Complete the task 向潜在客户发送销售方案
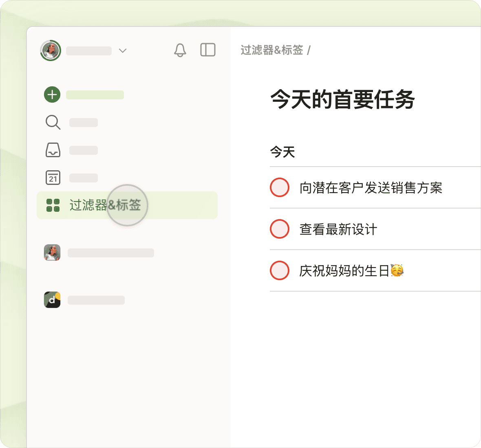Screen dimensions: 481x448 (x=280, y=187)
